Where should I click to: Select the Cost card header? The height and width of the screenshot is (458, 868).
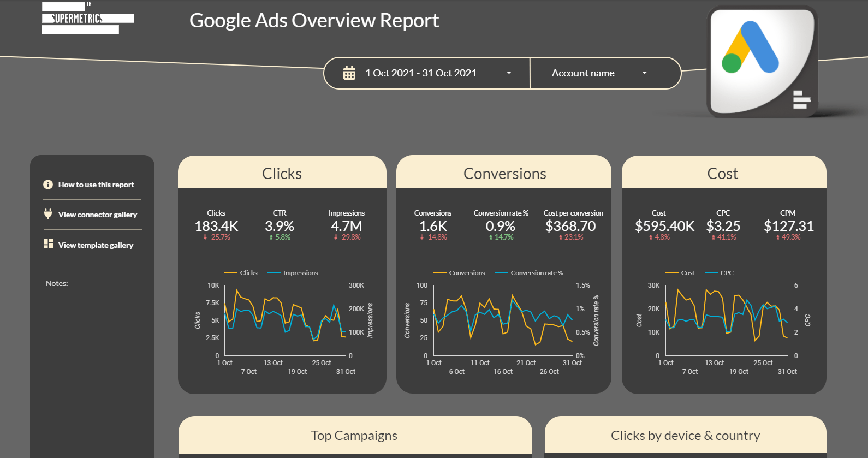point(724,173)
